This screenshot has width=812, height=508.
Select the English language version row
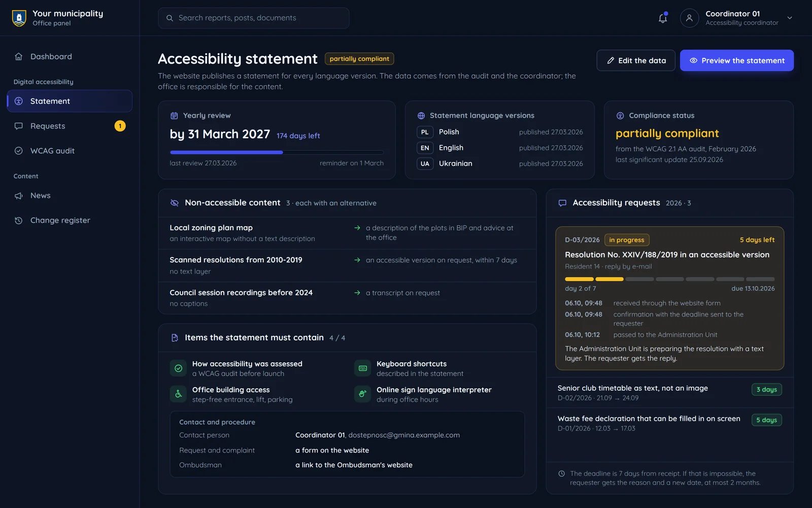click(500, 148)
